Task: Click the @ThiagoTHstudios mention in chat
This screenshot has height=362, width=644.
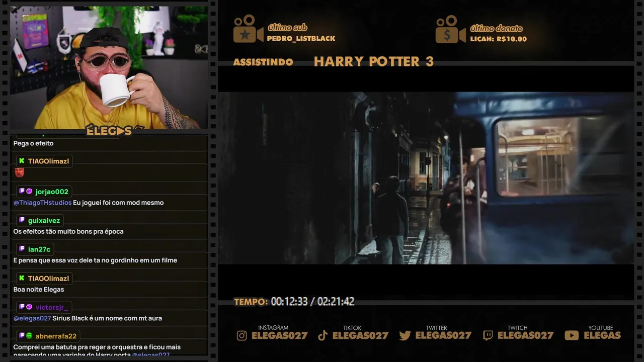Action: [x=42, y=203]
